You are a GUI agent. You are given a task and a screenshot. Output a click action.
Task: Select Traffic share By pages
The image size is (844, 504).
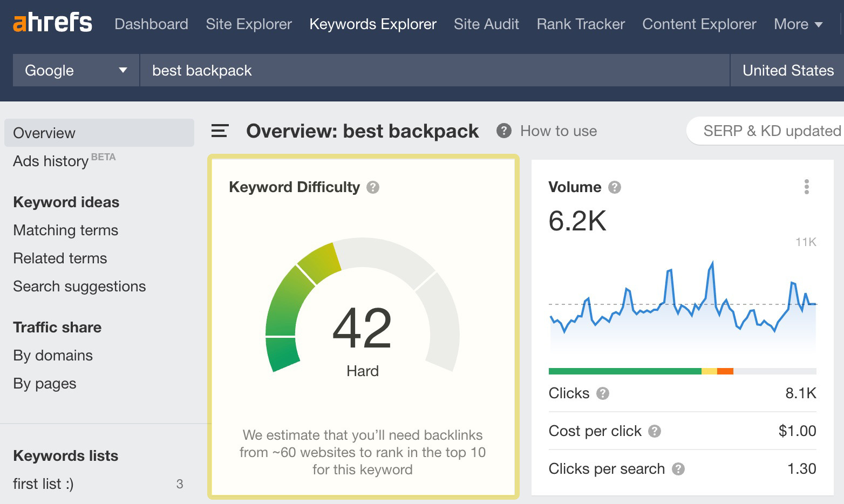pos(44,384)
